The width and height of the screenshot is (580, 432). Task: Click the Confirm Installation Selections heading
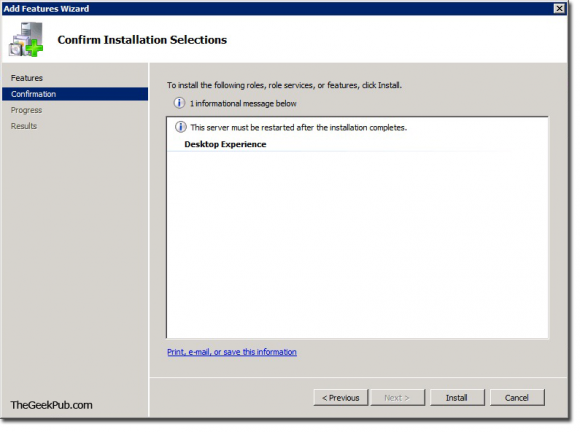[142, 40]
